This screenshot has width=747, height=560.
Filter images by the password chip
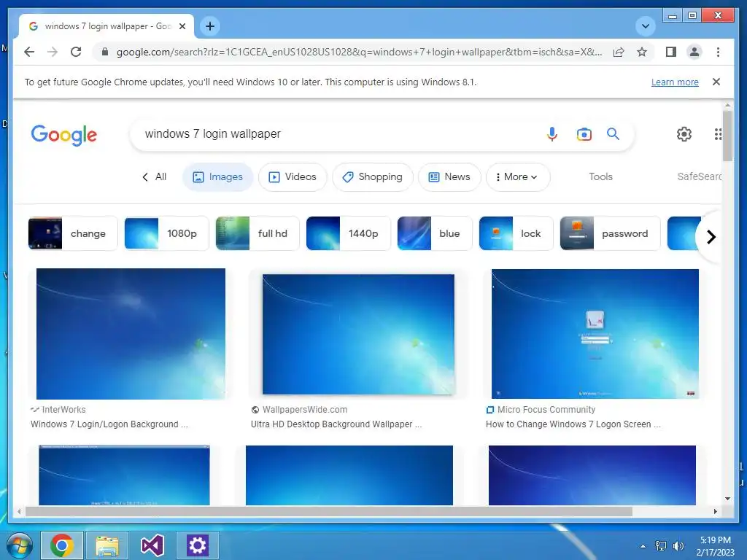(x=611, y=233)
